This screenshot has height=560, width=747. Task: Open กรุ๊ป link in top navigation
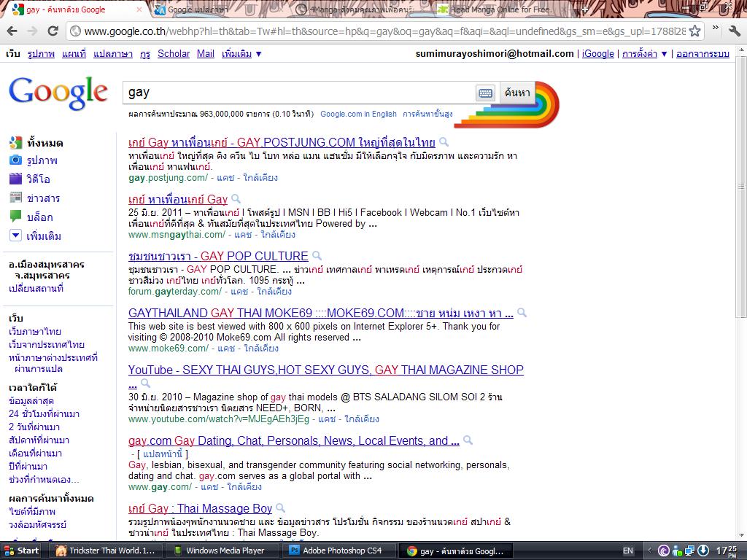[145, 54]
